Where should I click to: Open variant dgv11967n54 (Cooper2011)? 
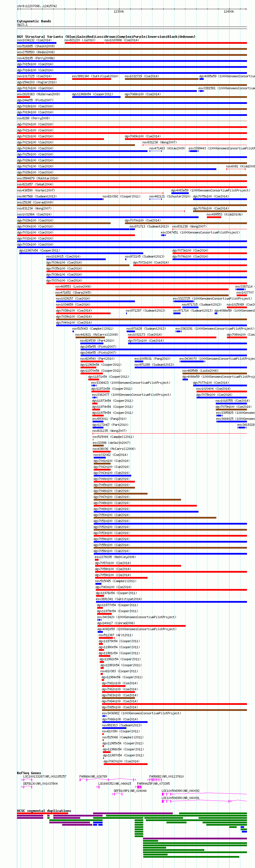(40, 250)
